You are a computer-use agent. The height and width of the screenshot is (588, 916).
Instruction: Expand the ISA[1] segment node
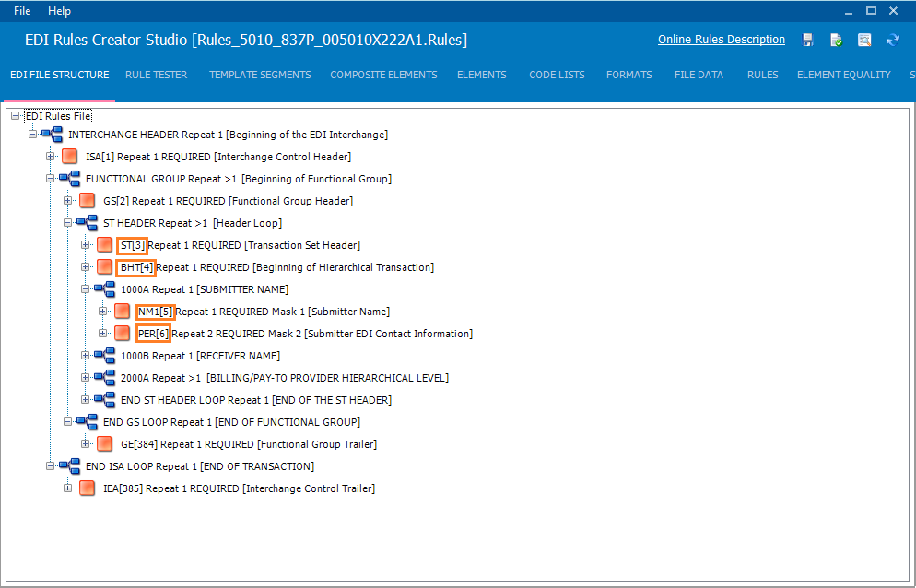point(51,157)
